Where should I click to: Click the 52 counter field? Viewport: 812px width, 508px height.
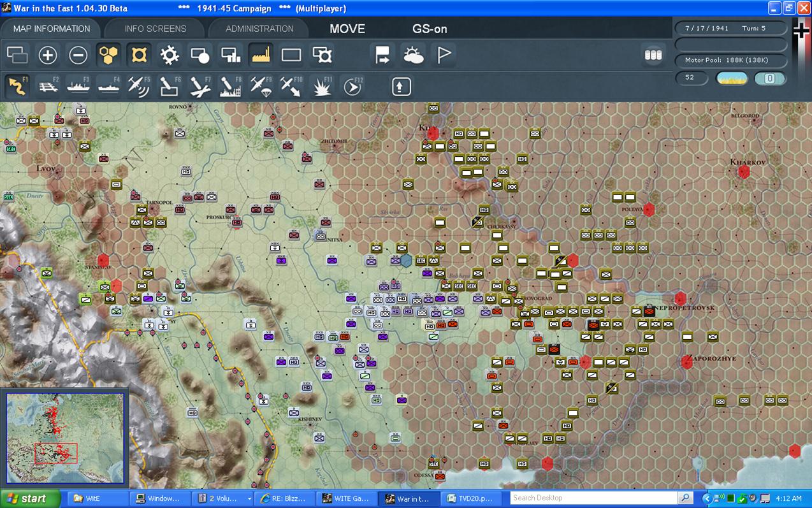tap(693, 78)
